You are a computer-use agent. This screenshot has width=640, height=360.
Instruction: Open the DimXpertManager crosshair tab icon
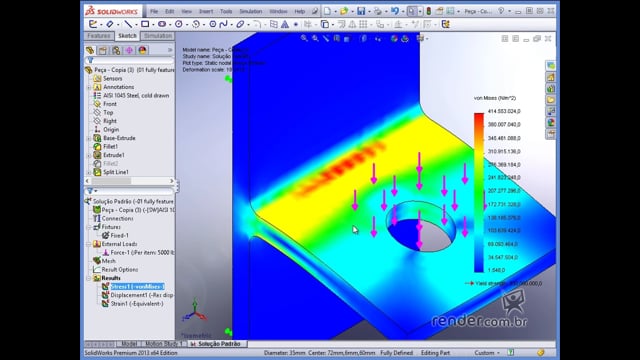pos(129,50)
